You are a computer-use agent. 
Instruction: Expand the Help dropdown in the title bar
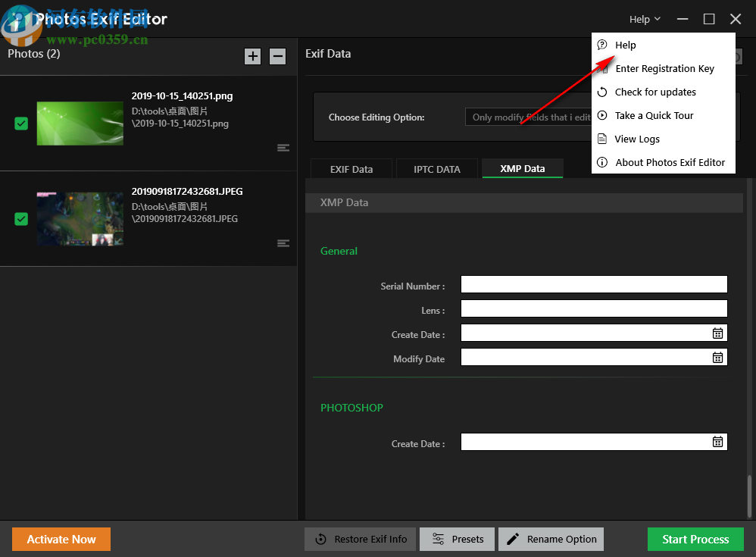click(643, 18)
